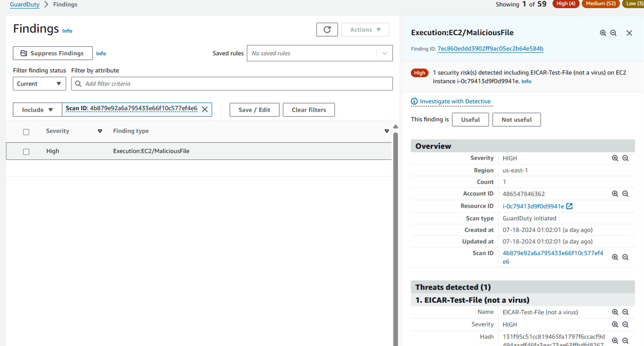
Task: Open Info link next to Suppress Findings
Action: 101,53
